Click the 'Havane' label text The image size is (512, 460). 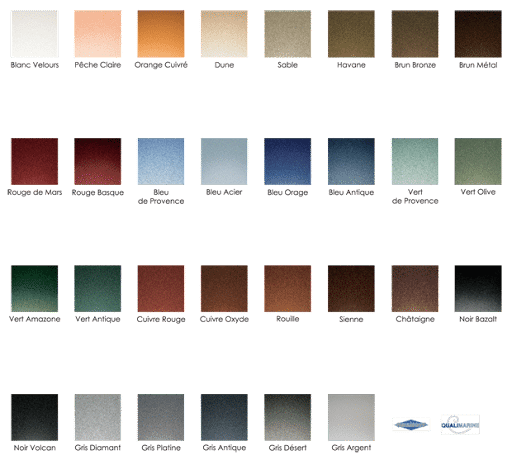pyautogui.click(x=351, y=65)
